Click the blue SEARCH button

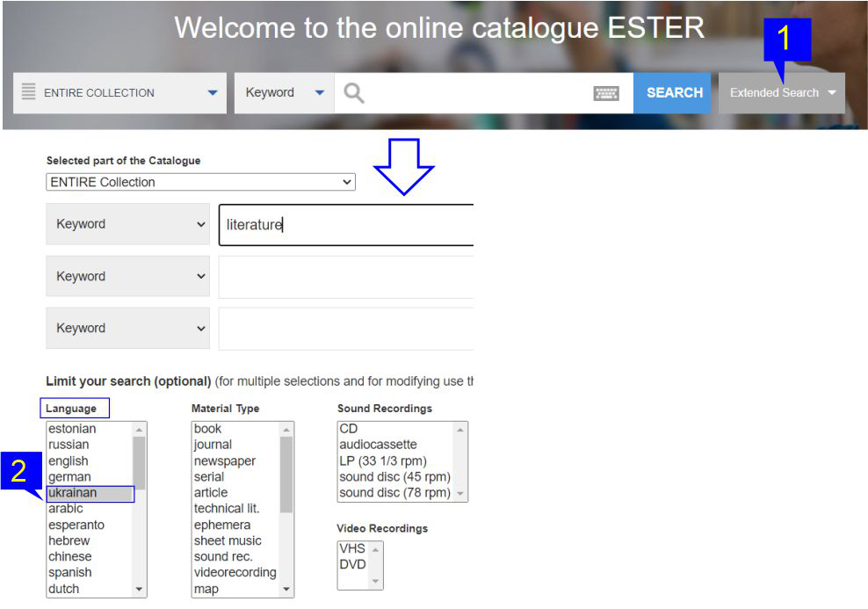[x=672, y=93]
